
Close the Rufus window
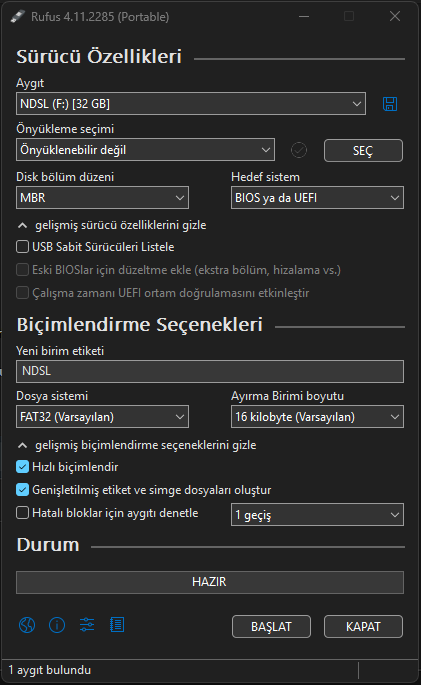click(x=395, y=17)
